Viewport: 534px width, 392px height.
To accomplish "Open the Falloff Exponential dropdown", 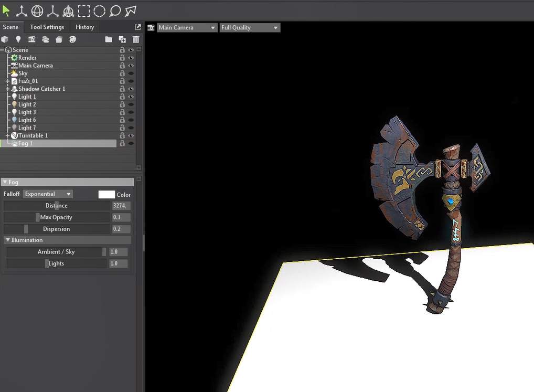I will pos(47,194).
